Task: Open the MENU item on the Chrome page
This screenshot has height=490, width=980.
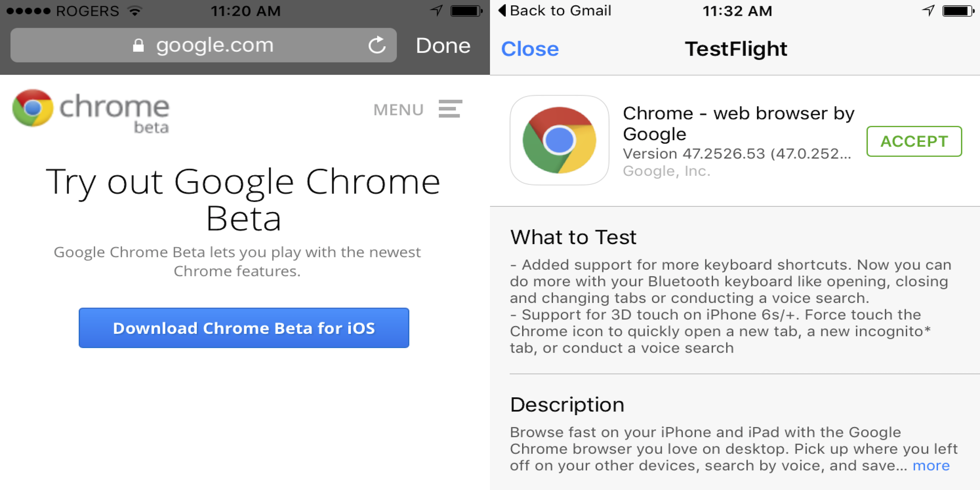Action: [x=399, y=109]
